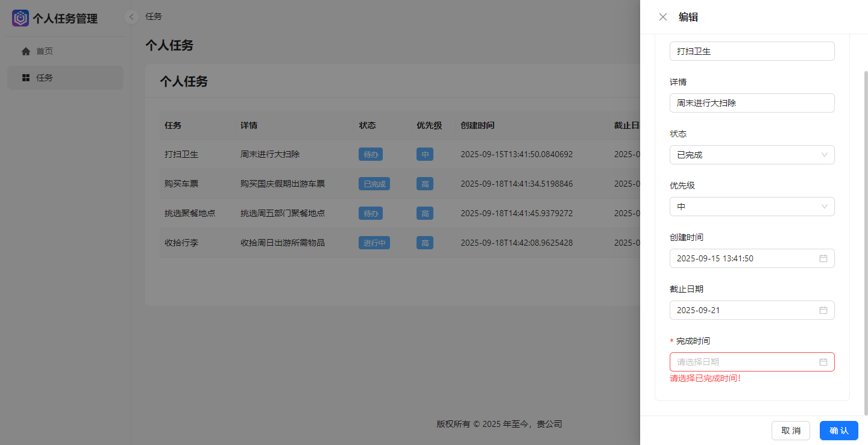Click the home icon beside 首页
868x445 pixels.
(26, 51)
